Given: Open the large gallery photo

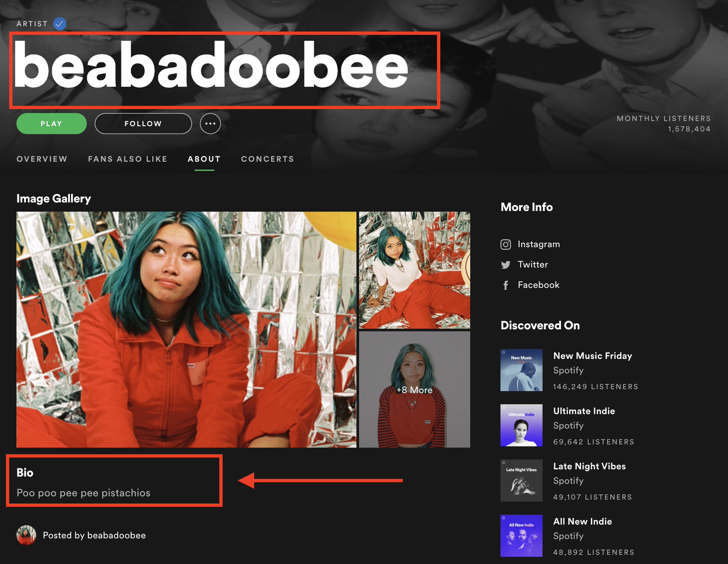Looking at the screenshot, I should coord(186,329).
